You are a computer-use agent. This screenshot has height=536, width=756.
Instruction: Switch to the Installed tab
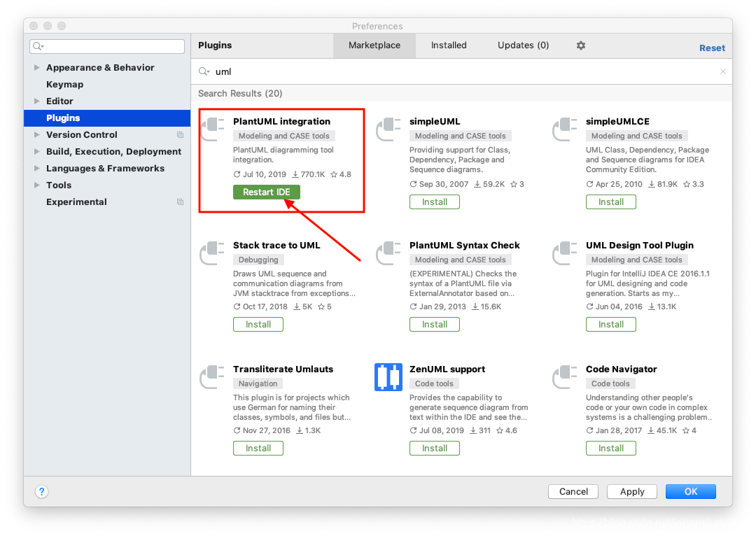point(449,45)
